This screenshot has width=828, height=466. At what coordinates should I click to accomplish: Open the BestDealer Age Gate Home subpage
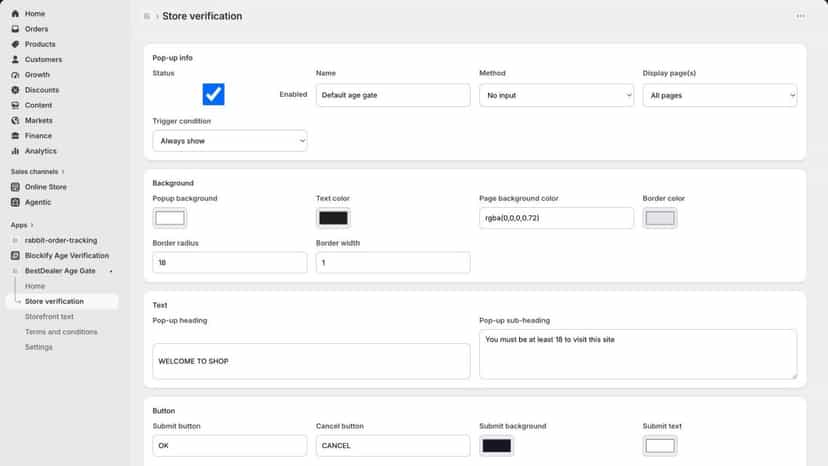point(35,286)
